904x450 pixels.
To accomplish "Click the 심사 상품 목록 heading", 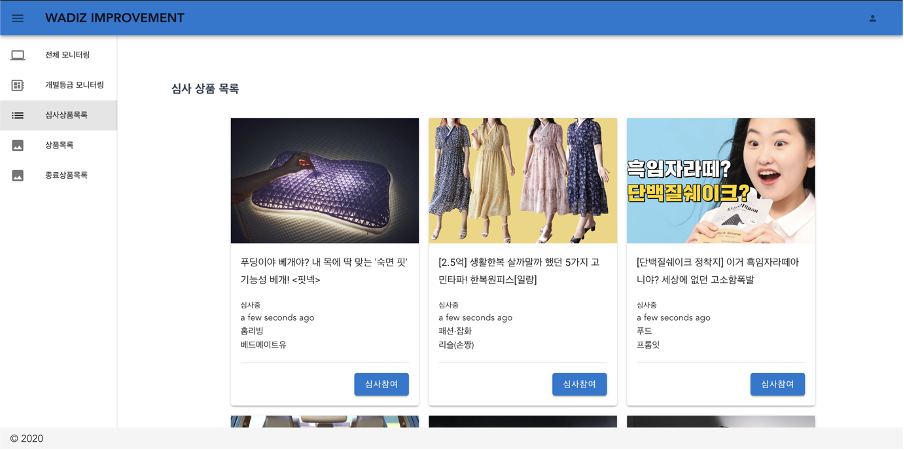I will pyautogui.click(x=205, y=89).
